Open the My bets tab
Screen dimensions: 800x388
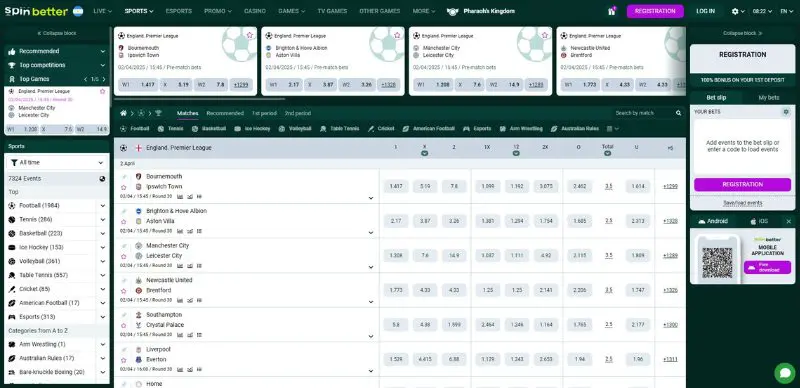(x=768, y=98)
